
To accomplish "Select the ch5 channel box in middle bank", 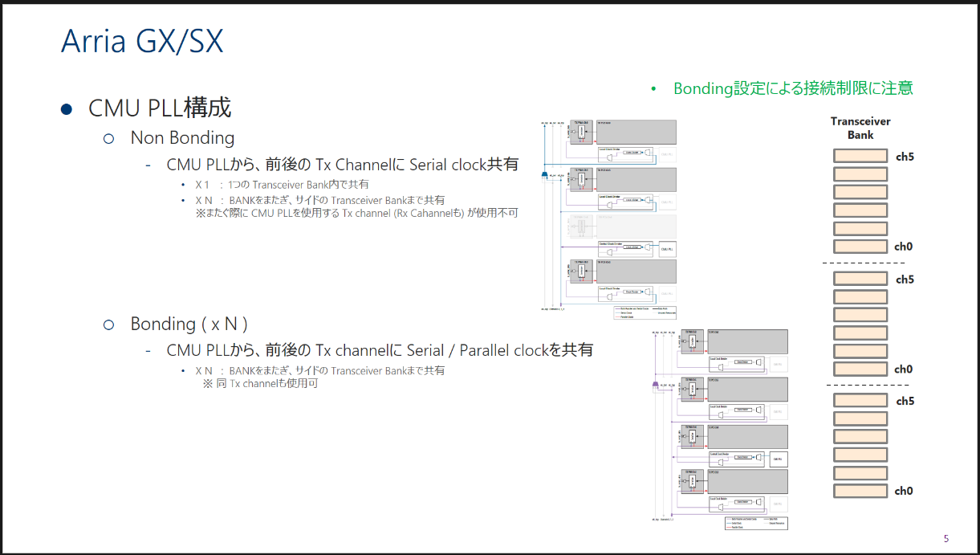I will [x=860, y=279].
